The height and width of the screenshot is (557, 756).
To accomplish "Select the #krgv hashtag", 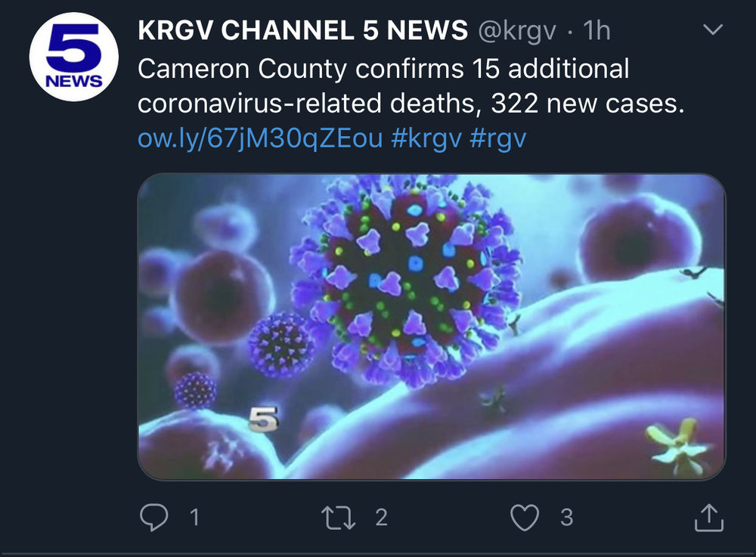I will [426, 138].
